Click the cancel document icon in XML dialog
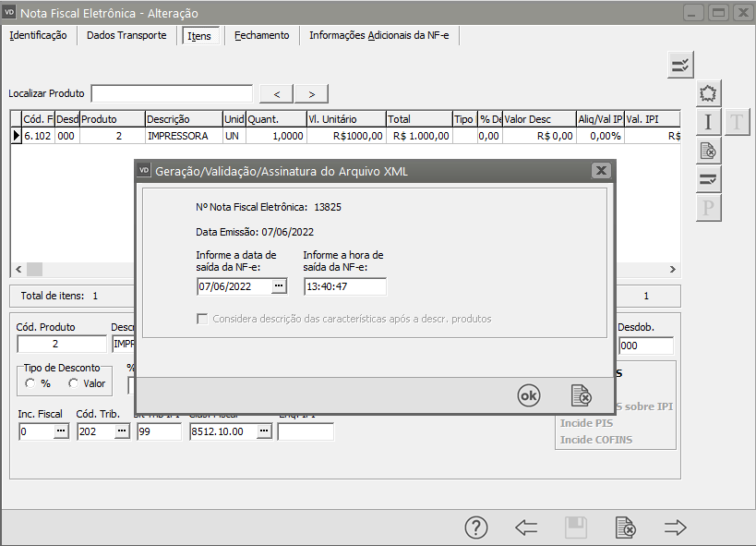This screenshot has height=546, width=756. tap(581, 395)
